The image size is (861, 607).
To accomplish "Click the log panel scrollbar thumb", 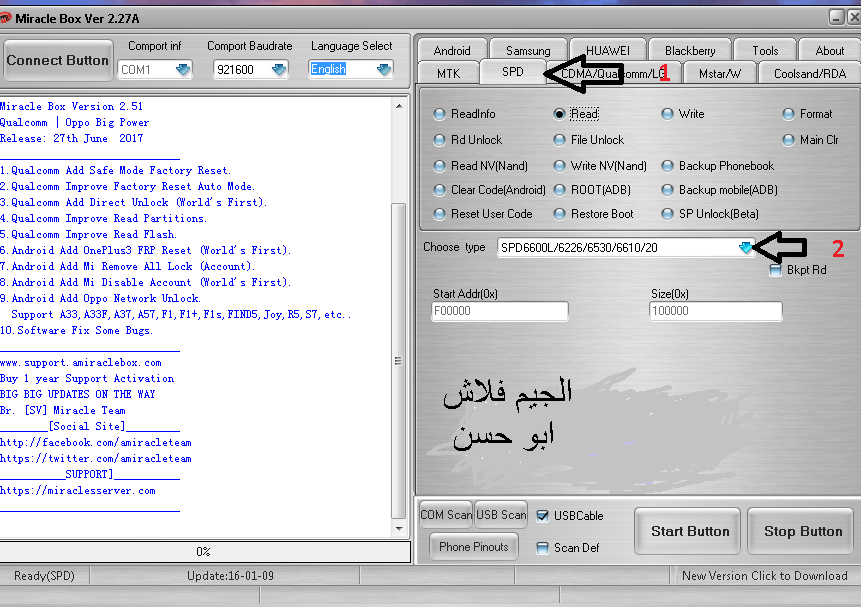I will (399, 360).
